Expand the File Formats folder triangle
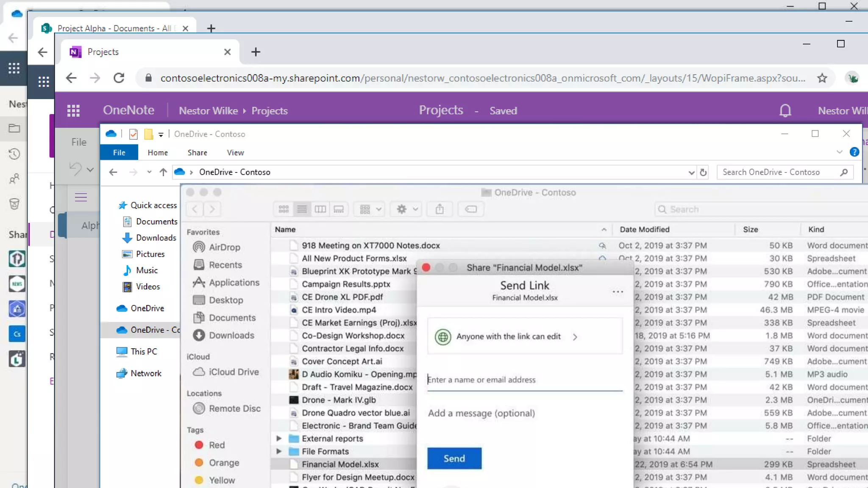The image size is (868, 488). (279, 451)
